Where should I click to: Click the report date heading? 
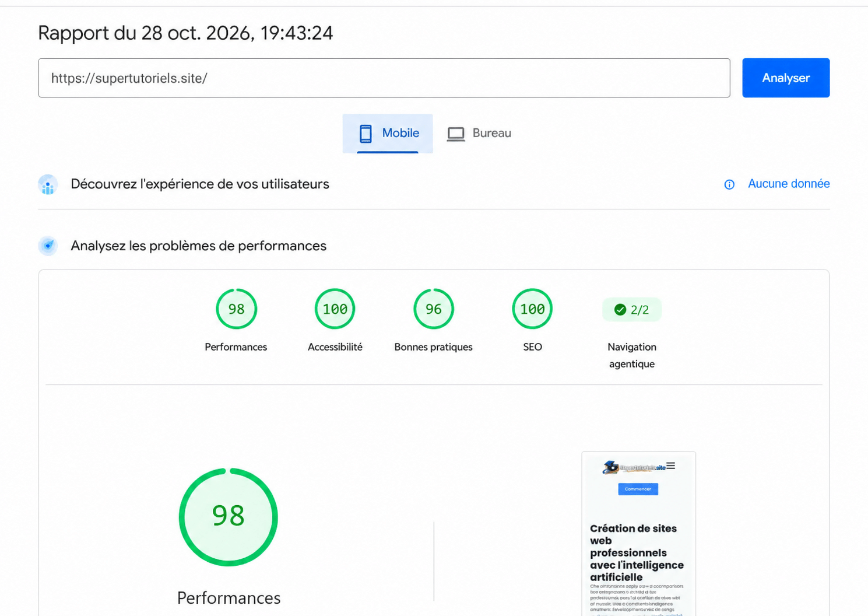pyautogui.click(x=185, y=33)
